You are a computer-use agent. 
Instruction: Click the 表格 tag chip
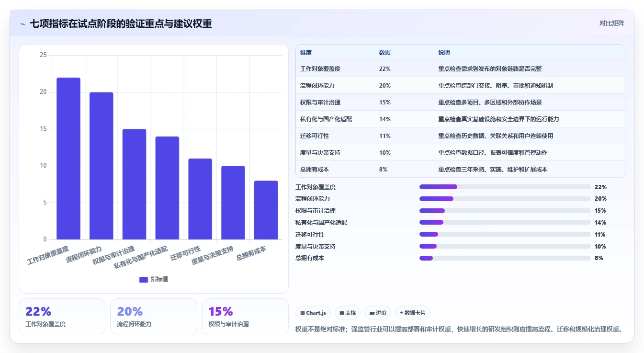point(348,313)
